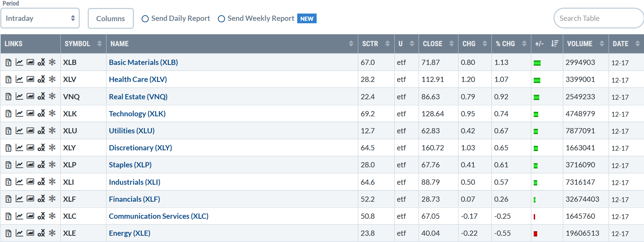The height and width of the screenshot is (242, 644).
Task: Open the summary document icon for XLE
Action: [x=9, y=233]
